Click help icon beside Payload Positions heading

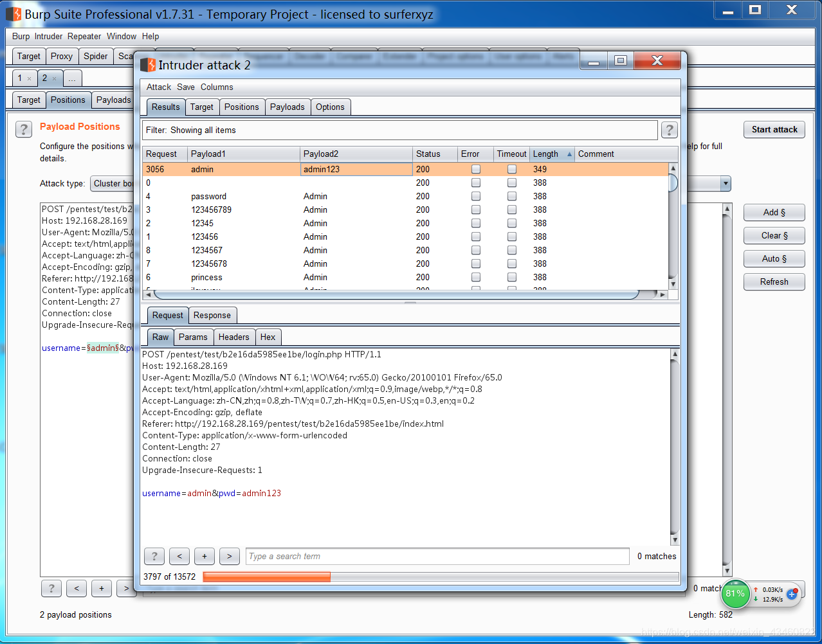coord(24,129)
